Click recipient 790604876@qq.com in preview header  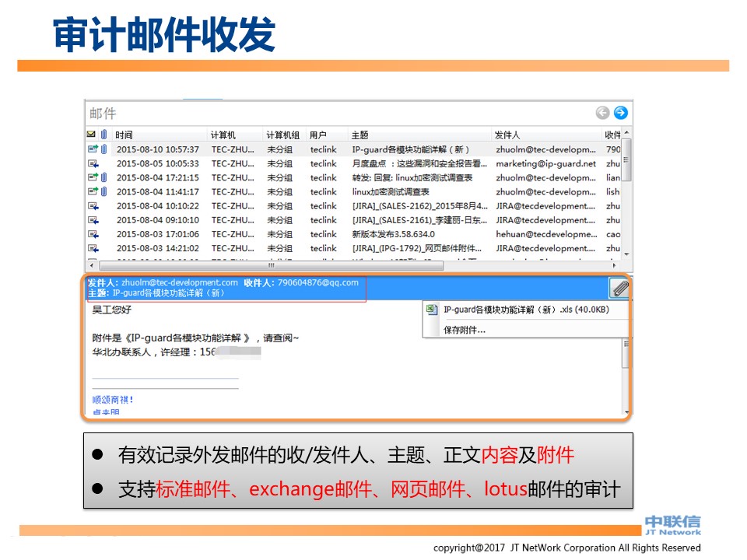pyautogui.click(x=318, y=282)
